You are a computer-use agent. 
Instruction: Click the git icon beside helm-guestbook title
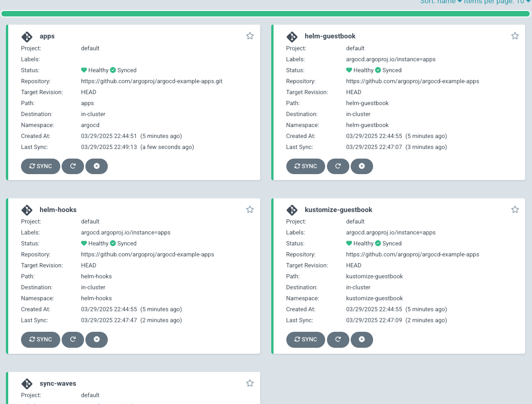pos(292,36)
